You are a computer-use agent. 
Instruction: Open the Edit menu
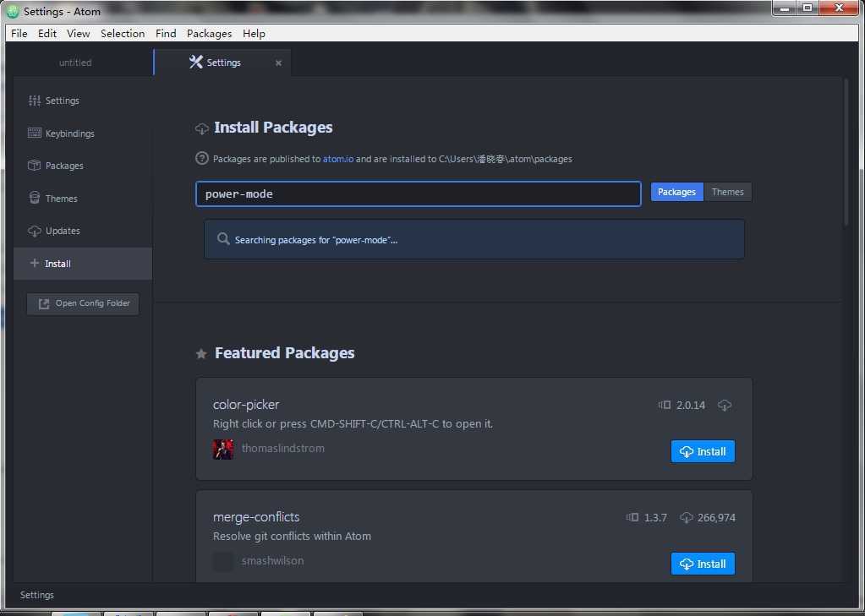pyautogui.click(x=47, y=34)
